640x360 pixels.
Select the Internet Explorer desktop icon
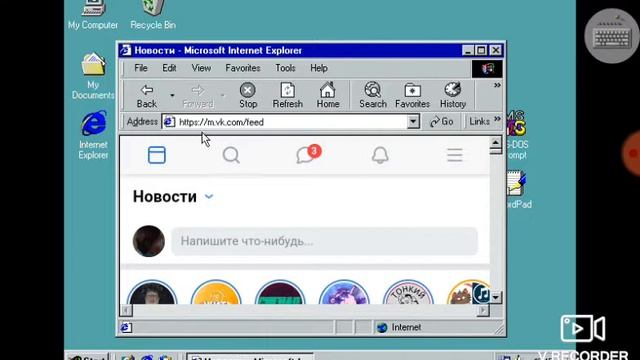[x=93, y=135]
